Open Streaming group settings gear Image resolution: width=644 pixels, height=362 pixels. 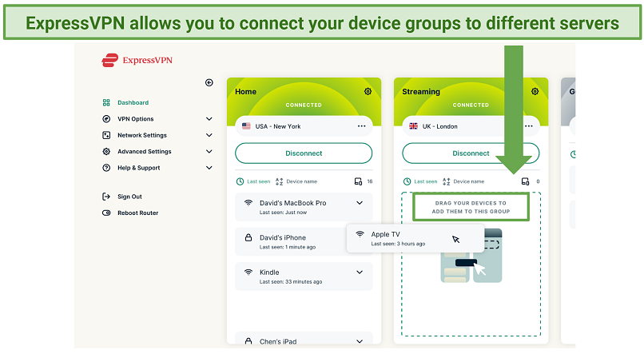535,92
